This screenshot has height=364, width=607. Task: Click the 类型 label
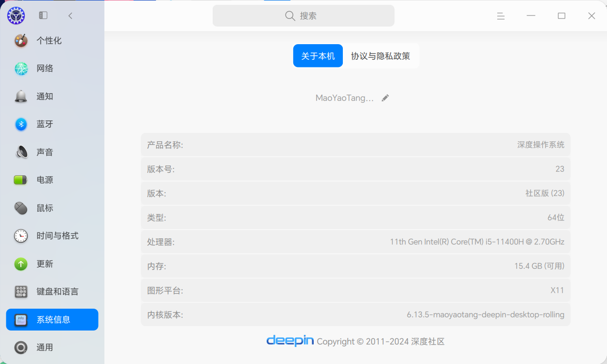point(156,218)
